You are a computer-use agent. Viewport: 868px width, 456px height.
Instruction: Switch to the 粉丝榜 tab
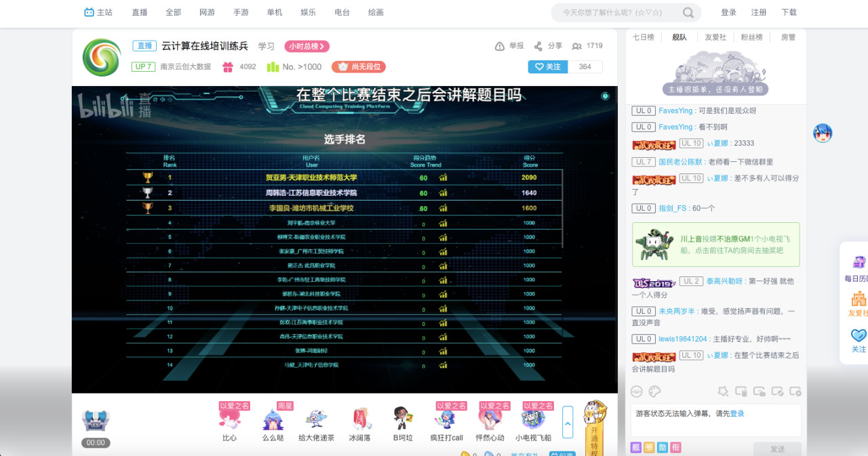751,37
